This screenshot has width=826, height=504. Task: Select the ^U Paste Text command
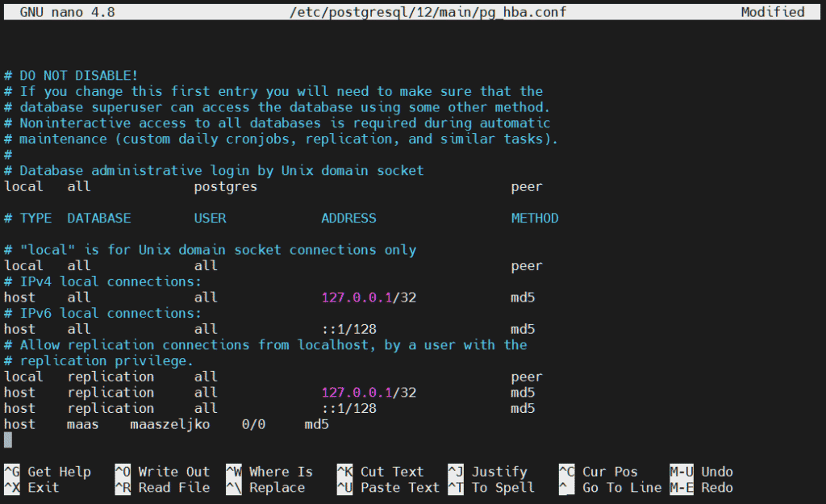(x=387, y=487)
